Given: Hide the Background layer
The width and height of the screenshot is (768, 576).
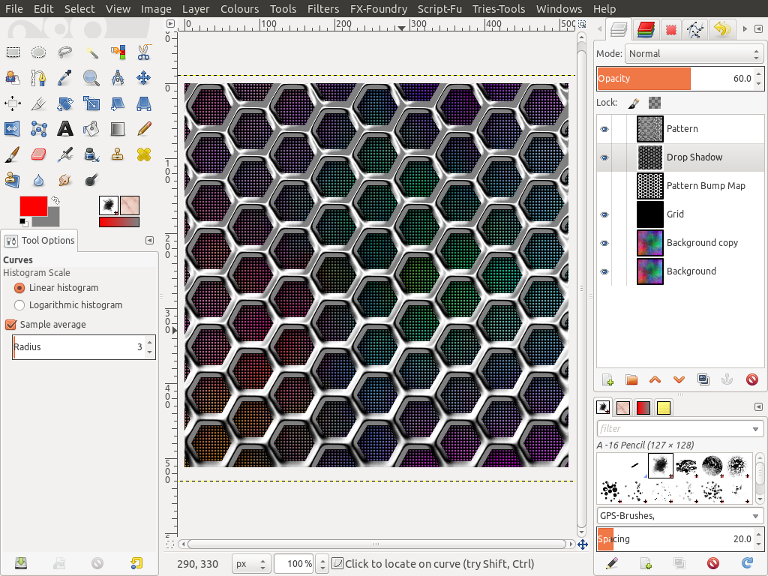Looking at the screenshot, I should tap(604, 271).
